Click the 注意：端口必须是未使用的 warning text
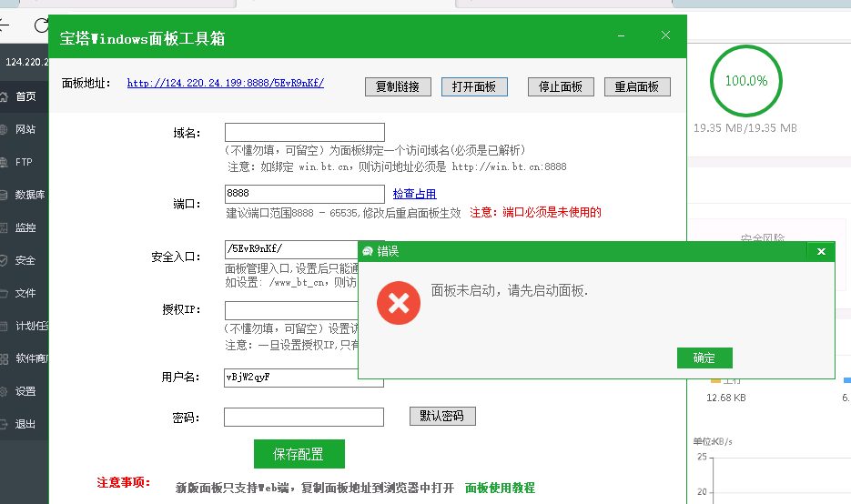 click(536, 212)
